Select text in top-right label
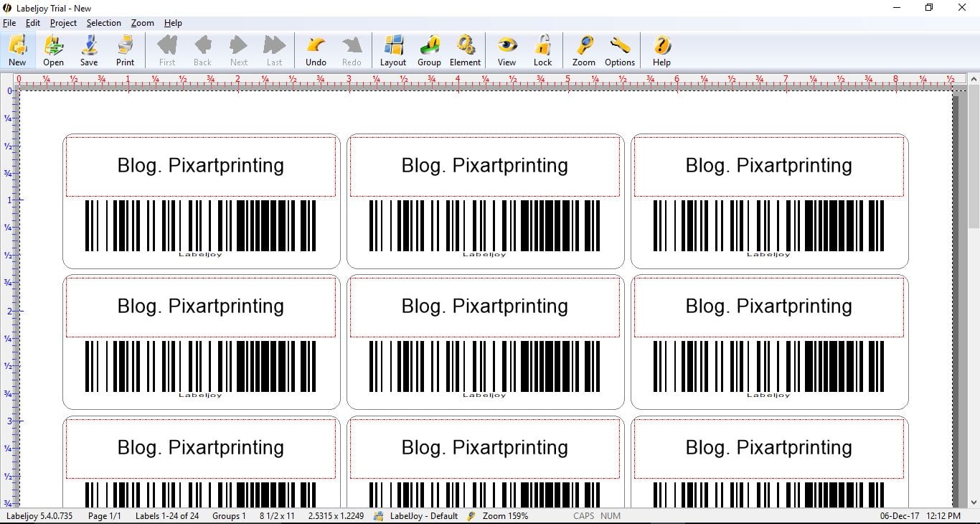This screenshot has width=980, height=524. click(x=769, y=166)
